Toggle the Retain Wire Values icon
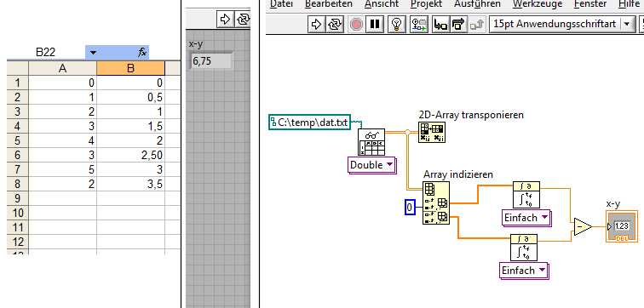Image resolution: width=644 pixels, height=308 pixels. click(420, 24)
